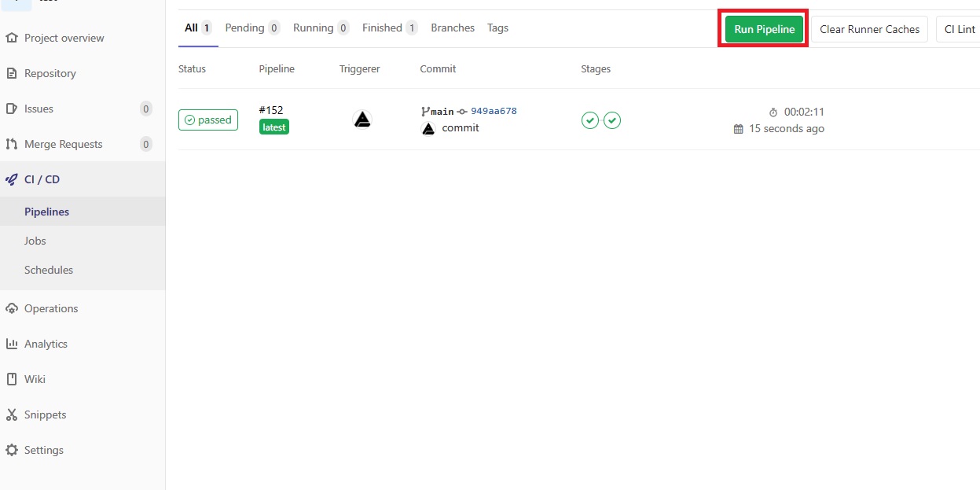Viewport: 980px width, 490px height.
Task: Select Pipelines submenu item
Action: pos(46,212)
